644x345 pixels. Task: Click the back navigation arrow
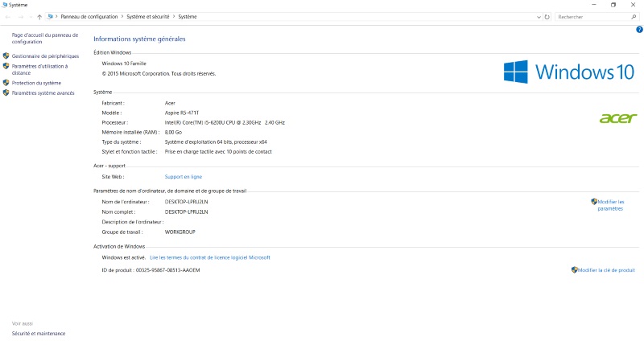click(8, 17)
